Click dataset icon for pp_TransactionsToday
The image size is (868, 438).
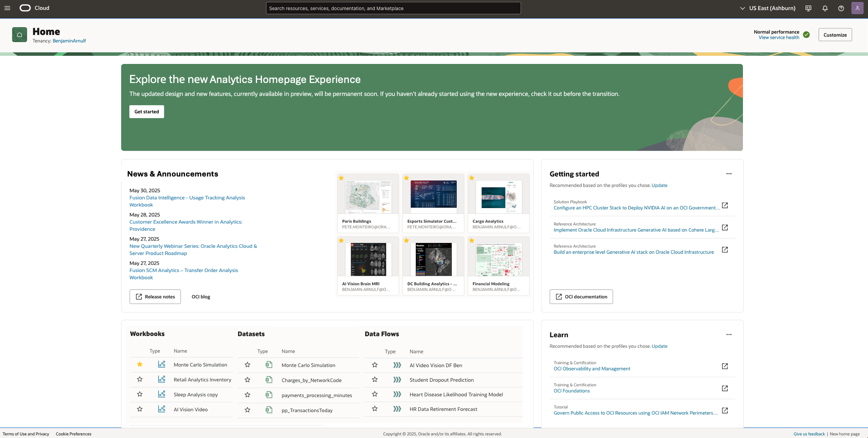pyautogui.click(x=269, y=410)
